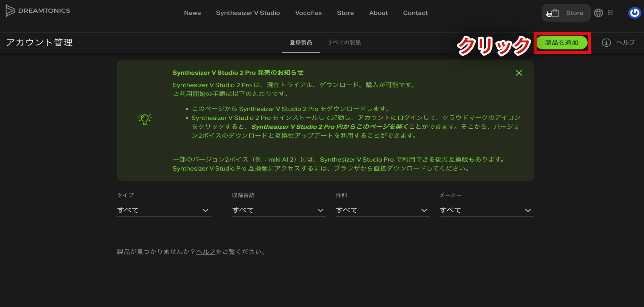The image size is (644, 307).
Task: Click the green 製品を追加 button
Action: coord(562,43)
